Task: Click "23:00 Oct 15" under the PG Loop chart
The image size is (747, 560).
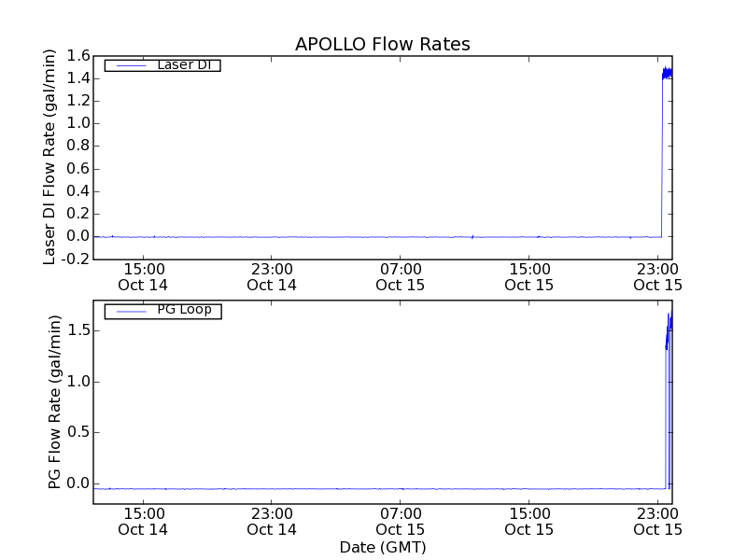Action: coord(658,522)
